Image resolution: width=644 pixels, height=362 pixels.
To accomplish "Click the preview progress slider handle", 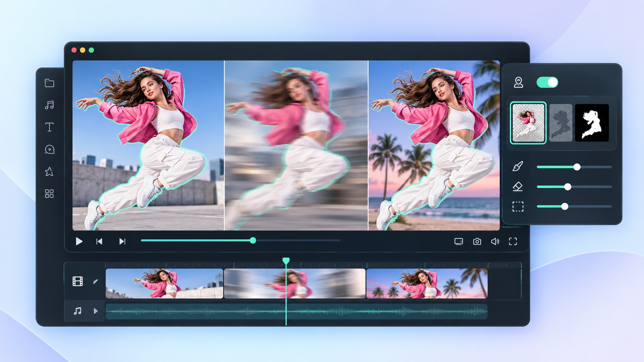I will [253, 240].
